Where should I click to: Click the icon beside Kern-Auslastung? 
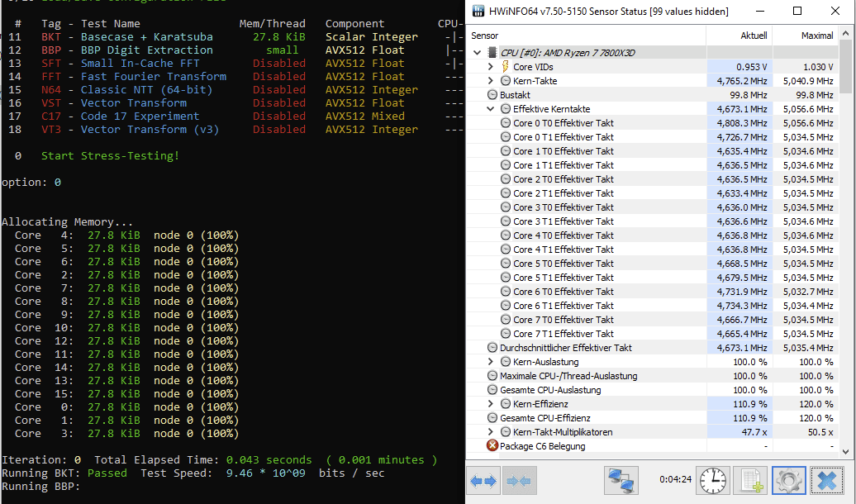pos(506,362)
